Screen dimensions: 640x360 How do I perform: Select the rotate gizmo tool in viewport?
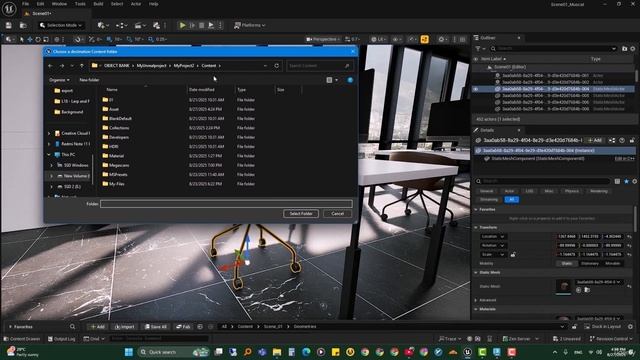pos(38,40)
